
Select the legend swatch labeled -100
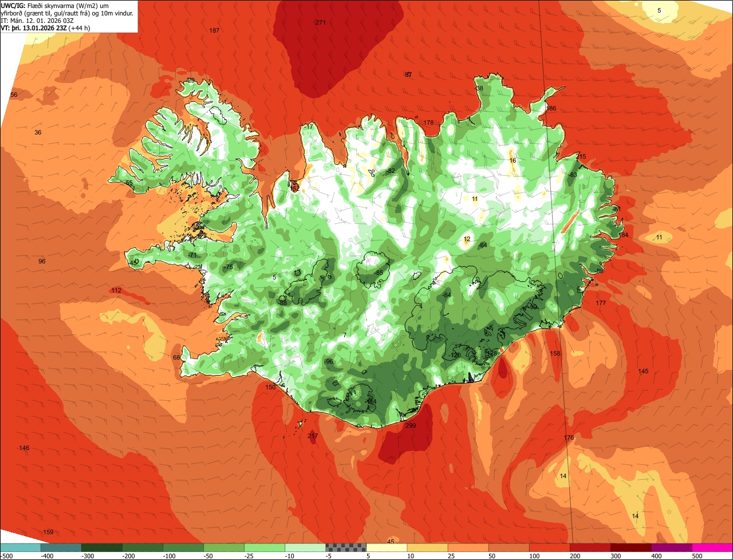click(x=183, y=547)
